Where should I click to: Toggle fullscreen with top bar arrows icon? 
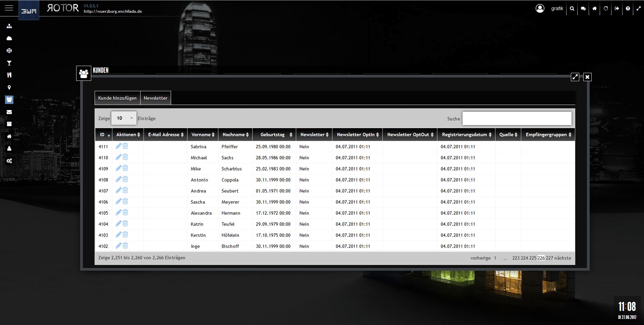pos(638,9)
